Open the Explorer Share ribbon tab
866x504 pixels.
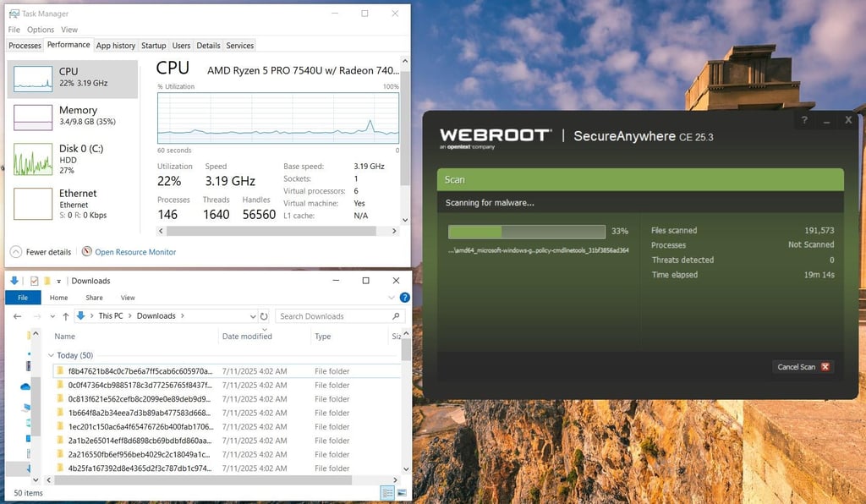(x=94, y=298)
